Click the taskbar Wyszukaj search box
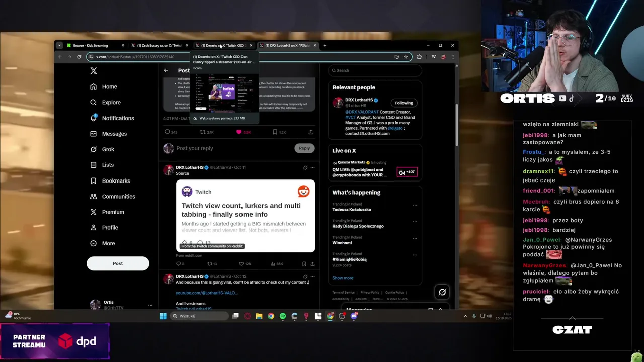The width and height of the screenshot is (644, 362). tap(199, 316)
